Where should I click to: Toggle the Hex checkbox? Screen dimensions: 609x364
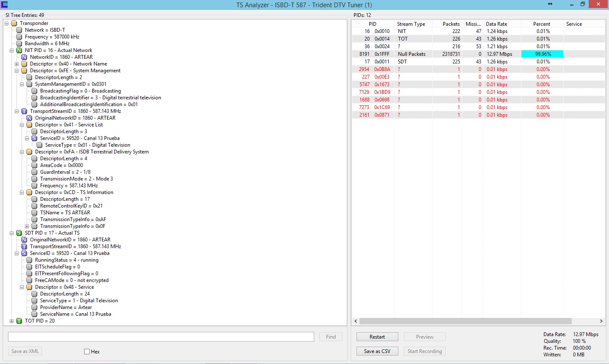click(x=87, y=351)
